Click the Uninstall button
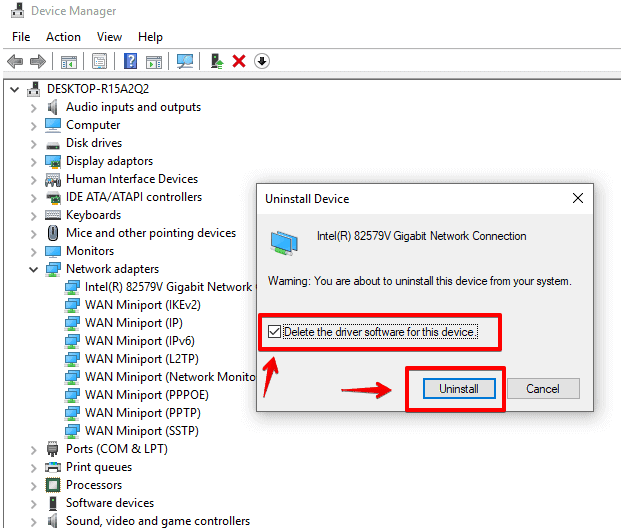Image resolution: width=621 pixels, height=528 pixels. pos(459,389)
